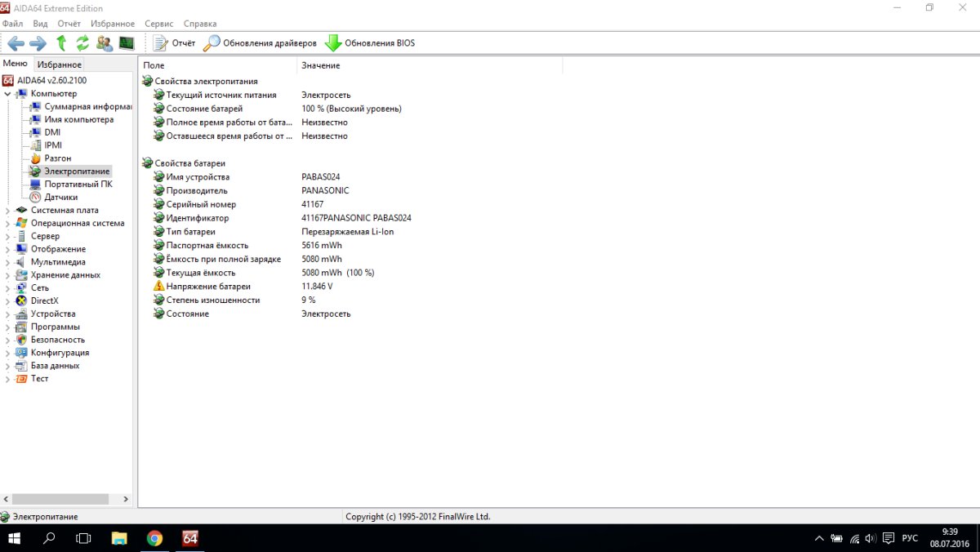Open the Отчёт report button
This screenshot has width=980, height=552.
174,43
